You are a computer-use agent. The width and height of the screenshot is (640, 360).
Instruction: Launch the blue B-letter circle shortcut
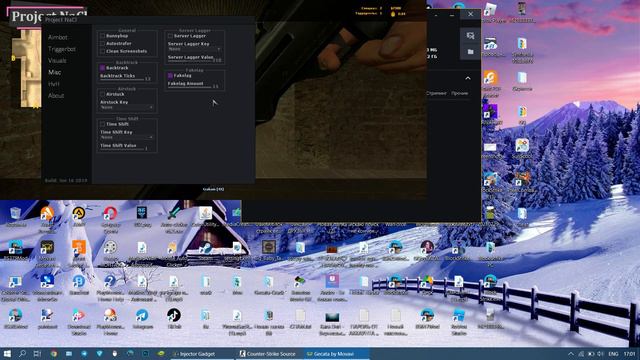point(79,281)
